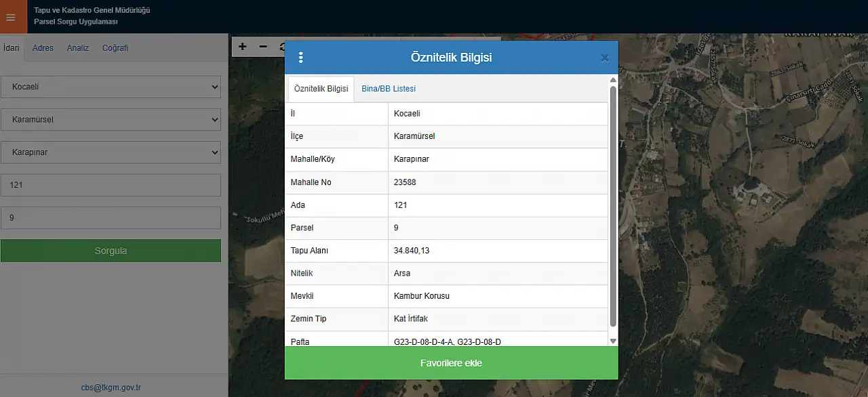This screenshot has height=397, width=868.
Task: Click the dialog's vertical scrollbar thumb
Action: pyautogui.click(x=614, y=207)
